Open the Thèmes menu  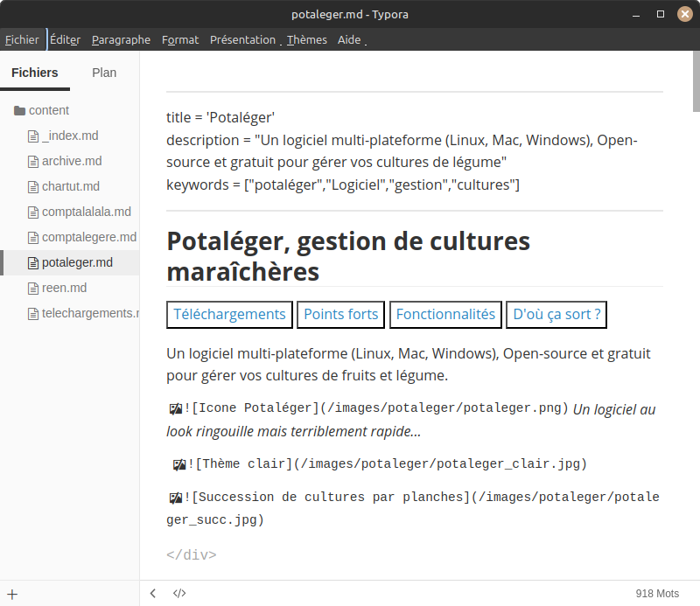click(307, 39)
